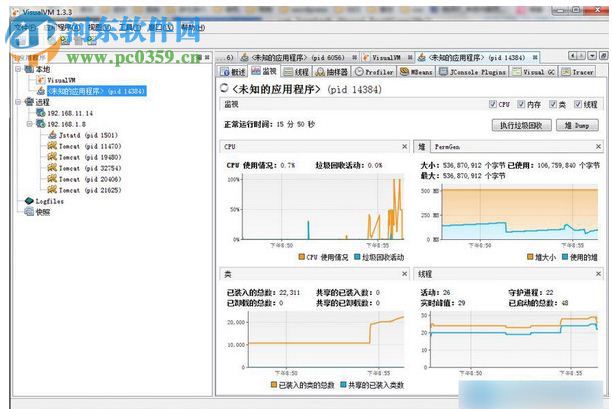The height and width of the screenshot is (409, 612).
Task: Open the 抽样器 sampler tab
Action: (332, 72)
